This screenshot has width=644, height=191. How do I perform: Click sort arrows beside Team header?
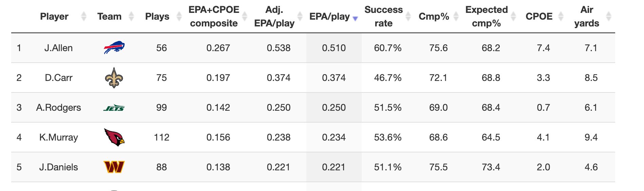tap(131, 16)
